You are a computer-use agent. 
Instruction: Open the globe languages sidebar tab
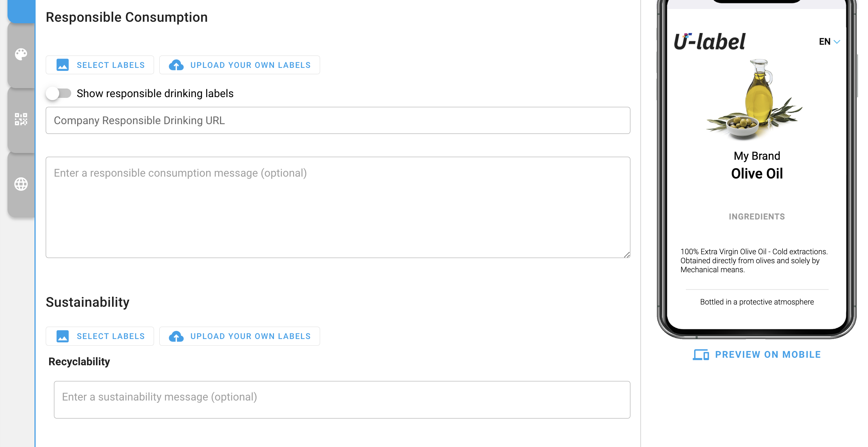(21, 184)
